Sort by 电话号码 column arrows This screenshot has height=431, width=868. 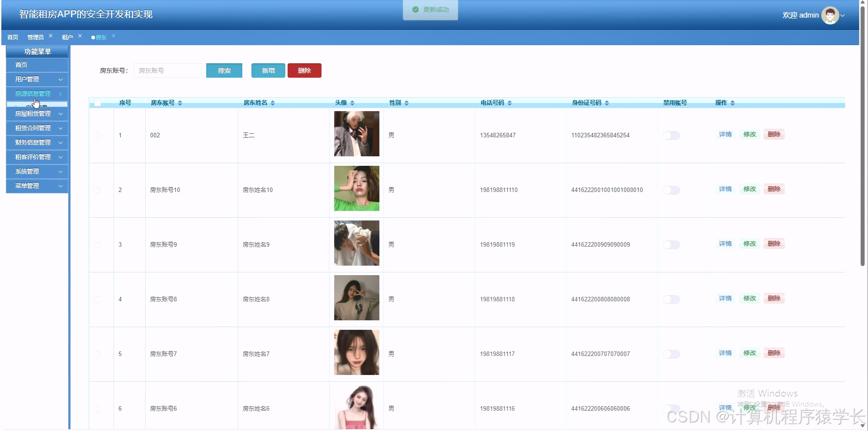click(x=509, y=103)
